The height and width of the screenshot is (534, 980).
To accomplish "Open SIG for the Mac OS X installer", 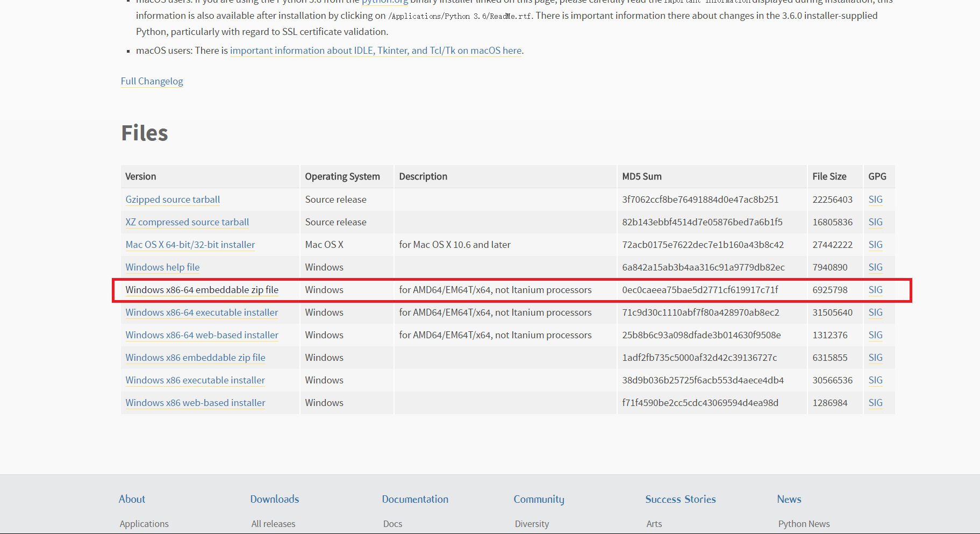I will coord(876,245).
